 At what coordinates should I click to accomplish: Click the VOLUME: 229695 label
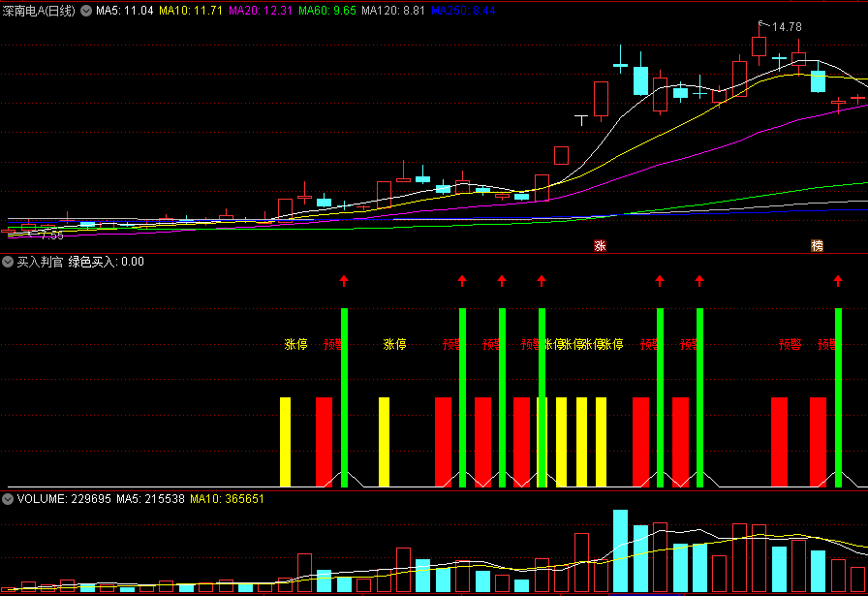click(x=64, y=499)
